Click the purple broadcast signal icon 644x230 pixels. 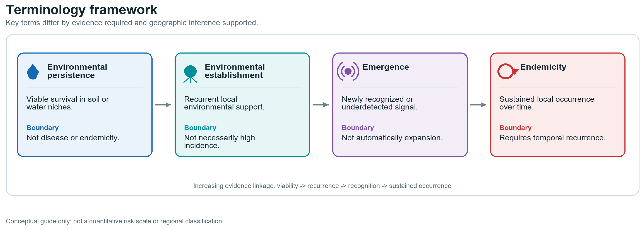pos(348,71)
